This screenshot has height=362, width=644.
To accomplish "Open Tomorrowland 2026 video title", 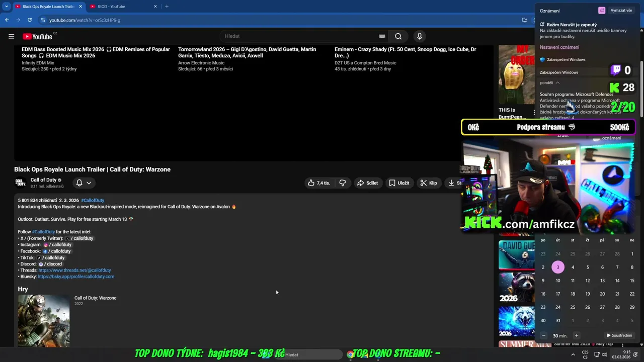I will pos(247,52).
